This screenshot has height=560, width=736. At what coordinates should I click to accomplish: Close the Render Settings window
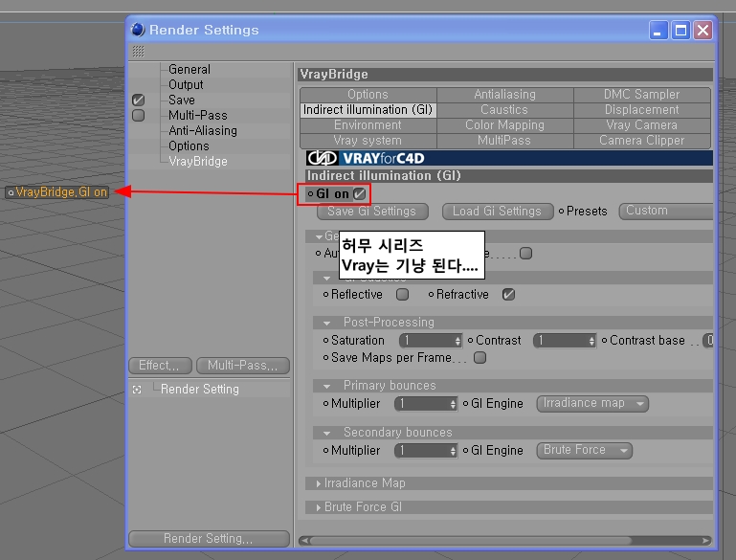click(x=703, y=31)
